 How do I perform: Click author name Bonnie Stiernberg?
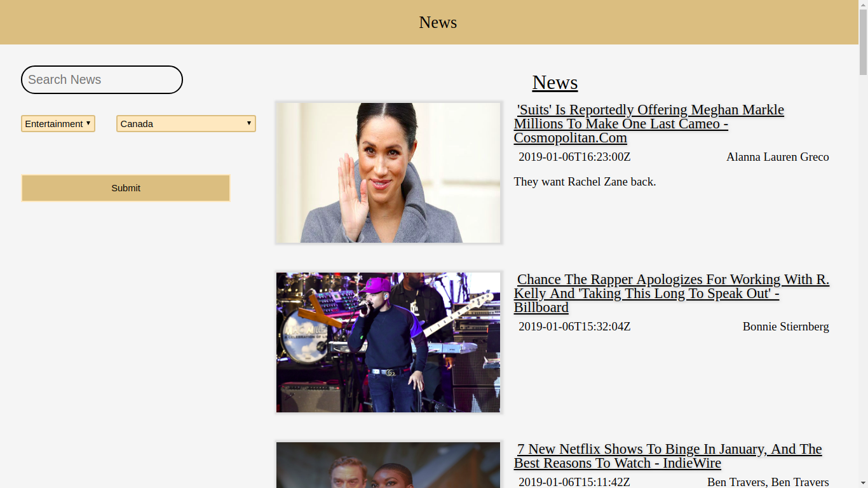786,327
